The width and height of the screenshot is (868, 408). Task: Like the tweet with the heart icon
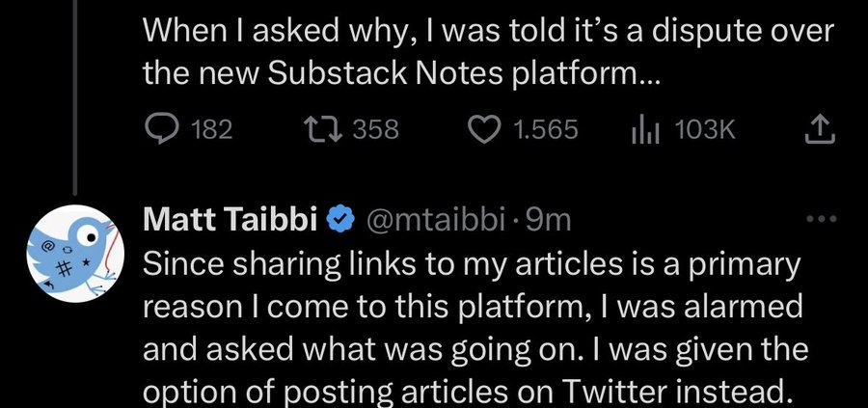point(485,130)
